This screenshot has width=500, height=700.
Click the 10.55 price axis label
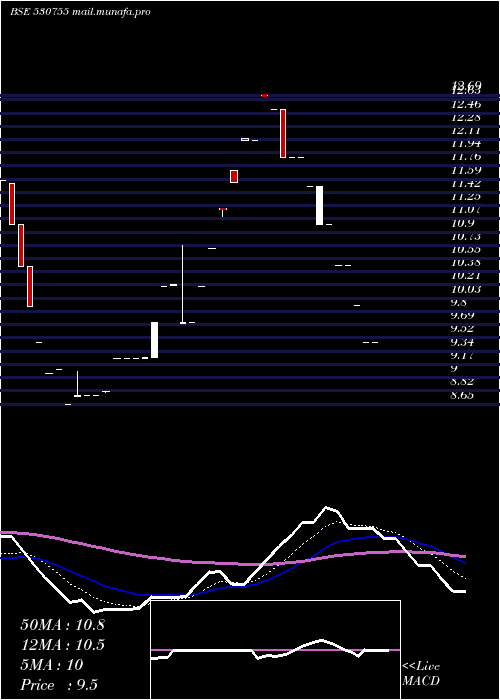point(466,250)
